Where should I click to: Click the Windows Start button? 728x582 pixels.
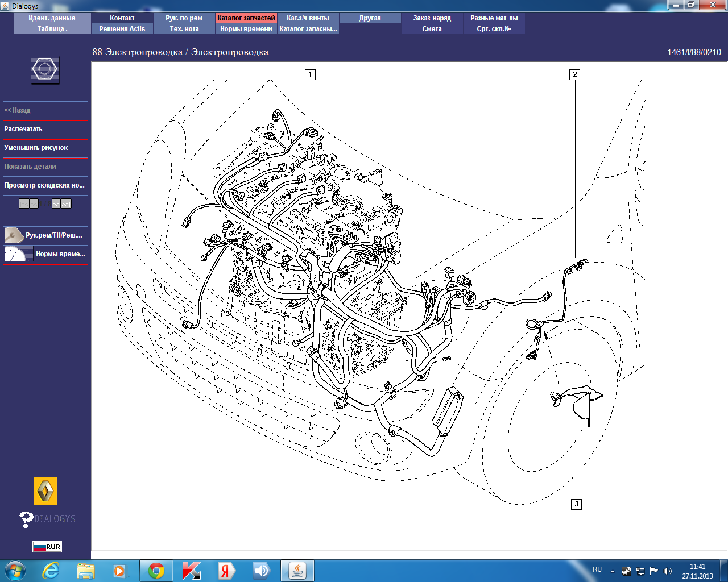click(x=15, y=571)
